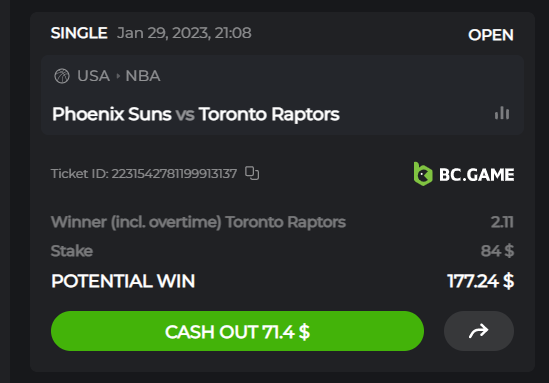Share the bet with the arrow button
This screenshot has width=549, height=383.
click(479, 331)
